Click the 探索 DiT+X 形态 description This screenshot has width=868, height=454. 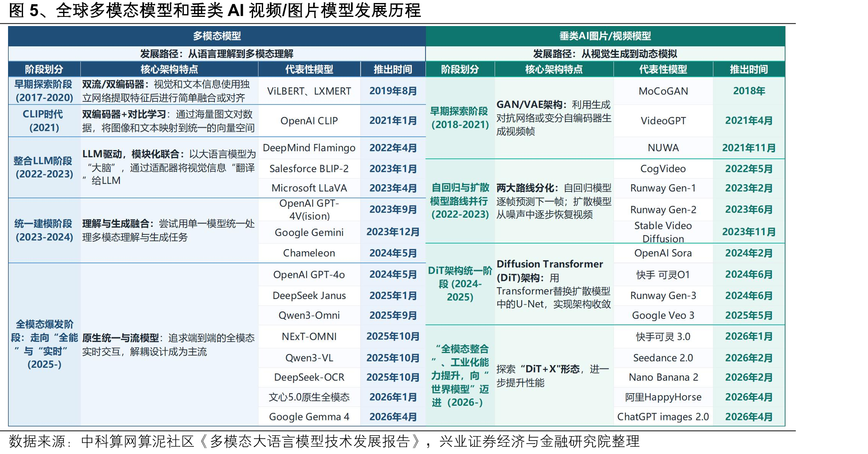554,376
